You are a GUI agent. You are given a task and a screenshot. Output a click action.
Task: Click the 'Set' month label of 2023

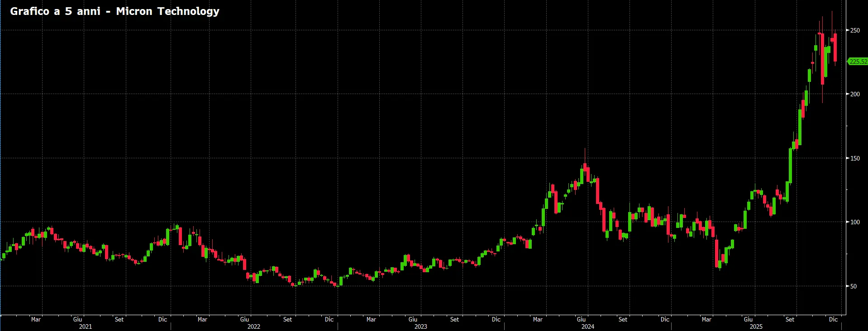tap(454, 319)
